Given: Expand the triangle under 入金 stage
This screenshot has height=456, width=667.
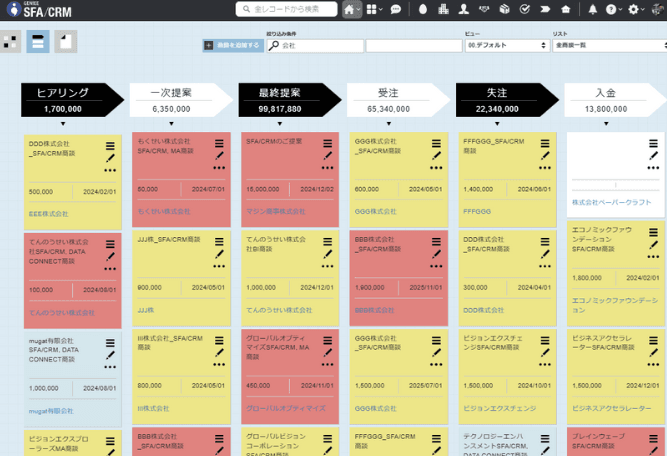Looking at the screenshot, I should [x=606, y=124].
